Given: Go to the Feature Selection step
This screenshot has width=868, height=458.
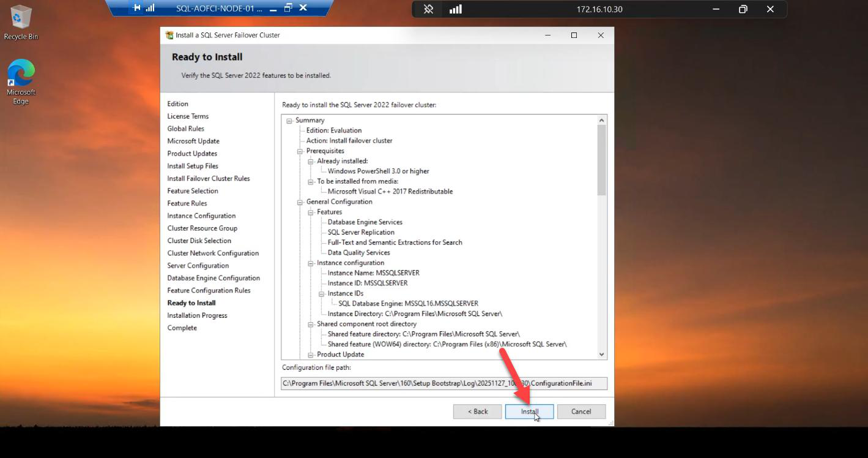Looking at the screenshot, I should (193, 191).
